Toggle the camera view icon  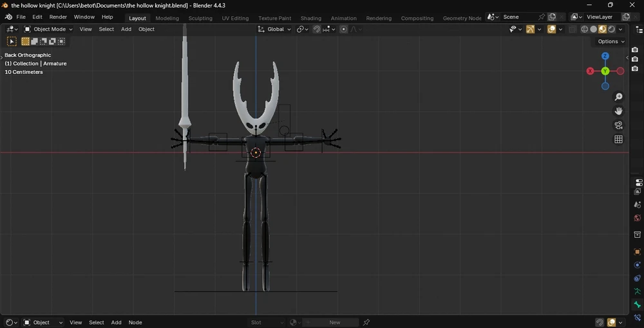[618, 125]
